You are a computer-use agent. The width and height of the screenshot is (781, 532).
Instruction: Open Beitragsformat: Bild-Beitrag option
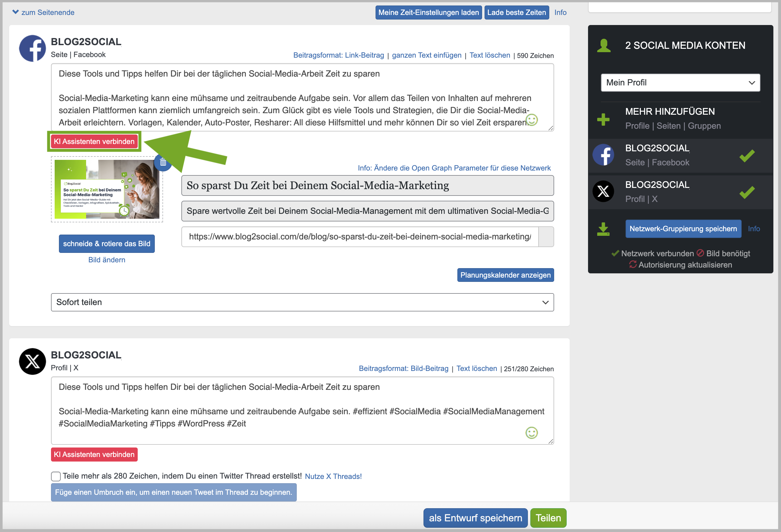403,368
